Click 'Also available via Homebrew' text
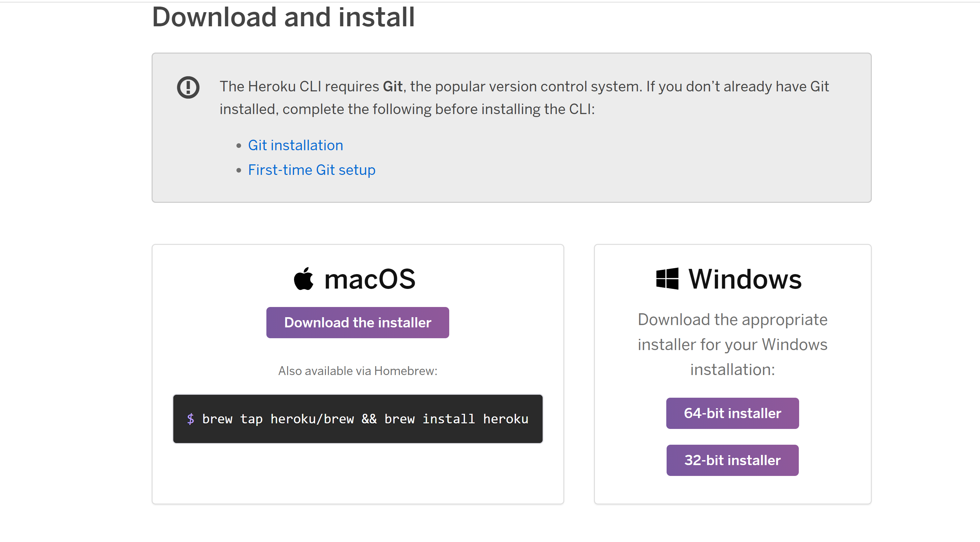This screenshot has height=542, width=980. point(357,371)
